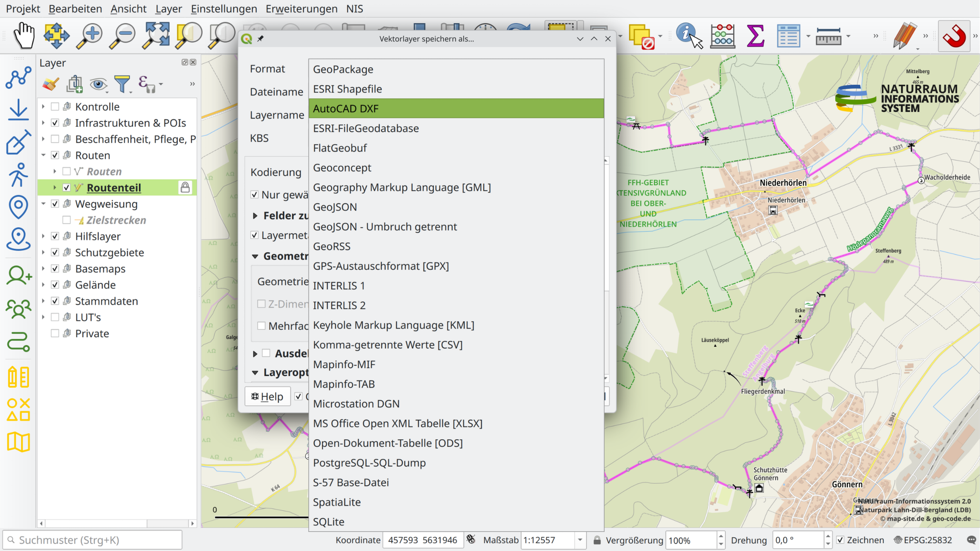Image resolution: width=980 pixels, height=551 pixels.
Task: Click the hiker figure sidebar icon
Action: pos(18,175)
